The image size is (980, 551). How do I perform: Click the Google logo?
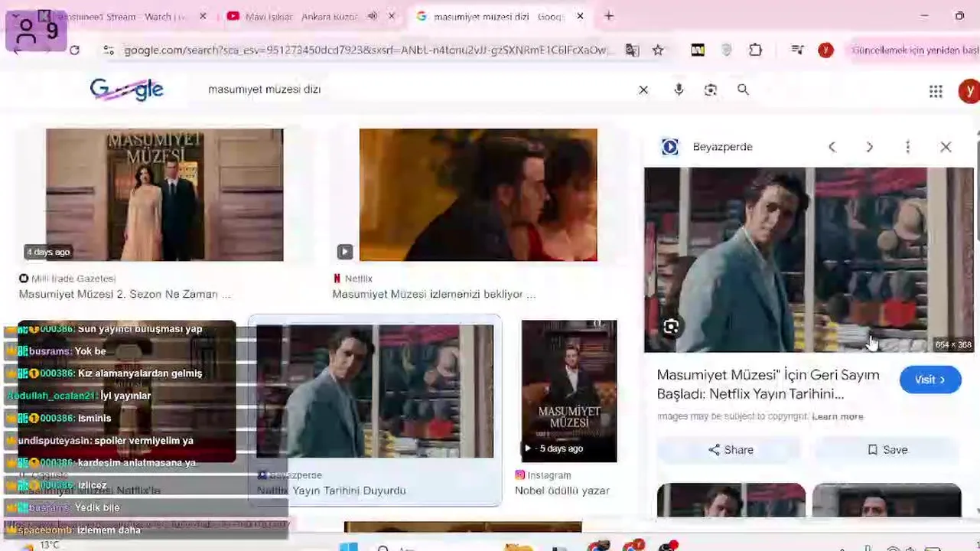point(126,90)
